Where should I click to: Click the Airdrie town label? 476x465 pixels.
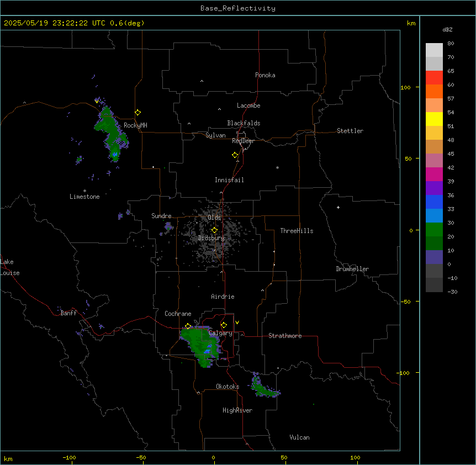(223, 297)
